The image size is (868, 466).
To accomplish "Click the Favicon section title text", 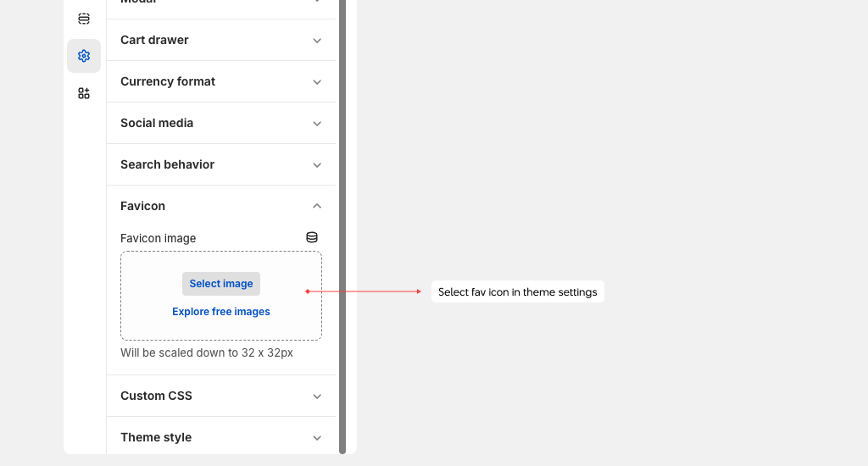I will point(142,206).
